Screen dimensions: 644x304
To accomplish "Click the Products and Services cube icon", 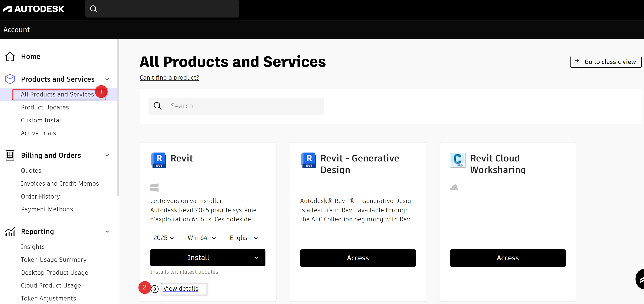I will [10, 79].
